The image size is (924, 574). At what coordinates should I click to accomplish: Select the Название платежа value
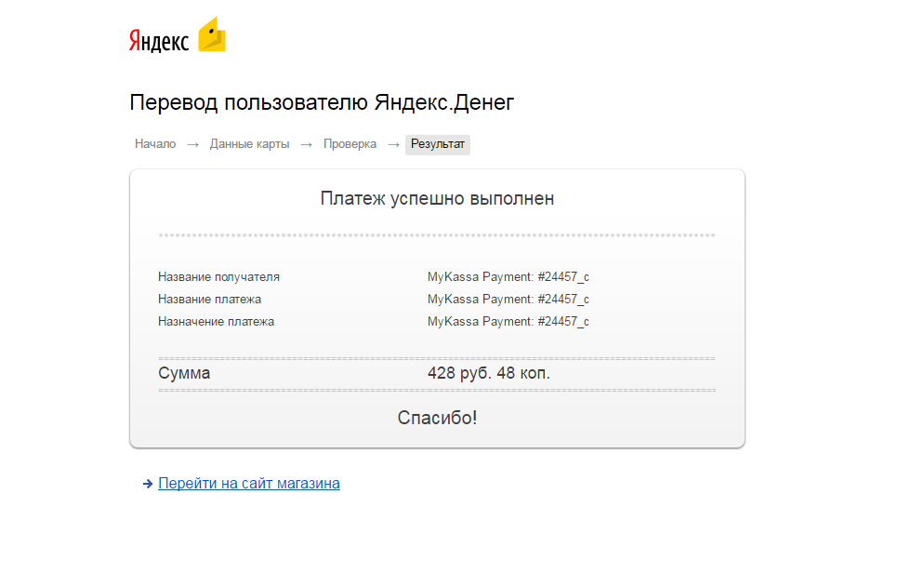coord(508,299)
